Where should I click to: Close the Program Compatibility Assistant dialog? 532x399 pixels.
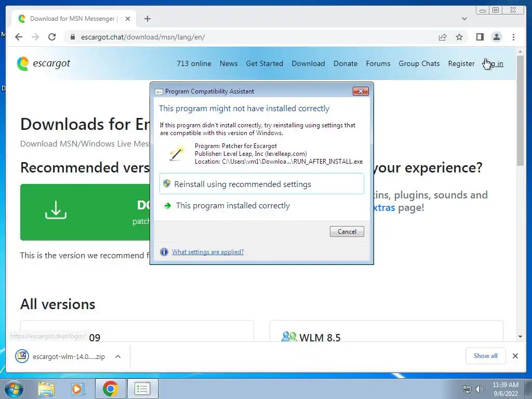click(361, 91)
